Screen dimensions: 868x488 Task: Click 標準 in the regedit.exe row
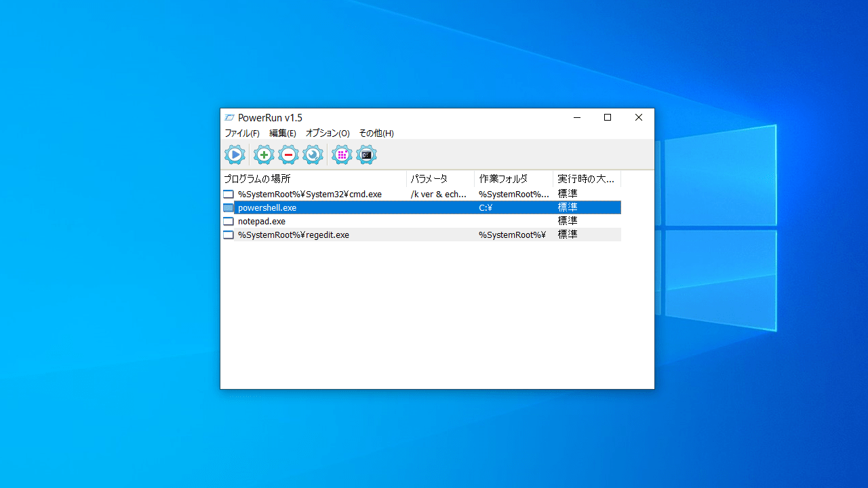(568, 235)
